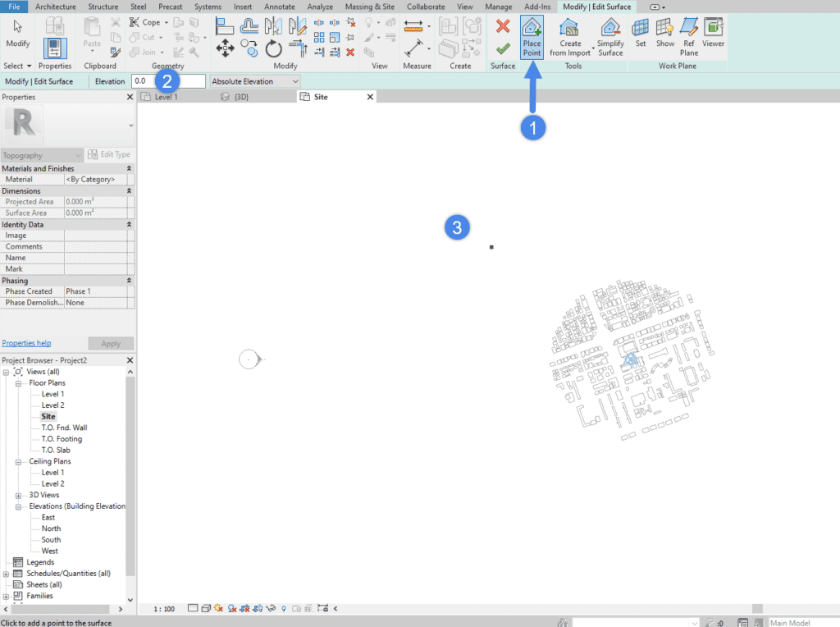The image size is (840, 627).
Task: Open the Ref Plane tool
Action: click(x=690, y=36)
